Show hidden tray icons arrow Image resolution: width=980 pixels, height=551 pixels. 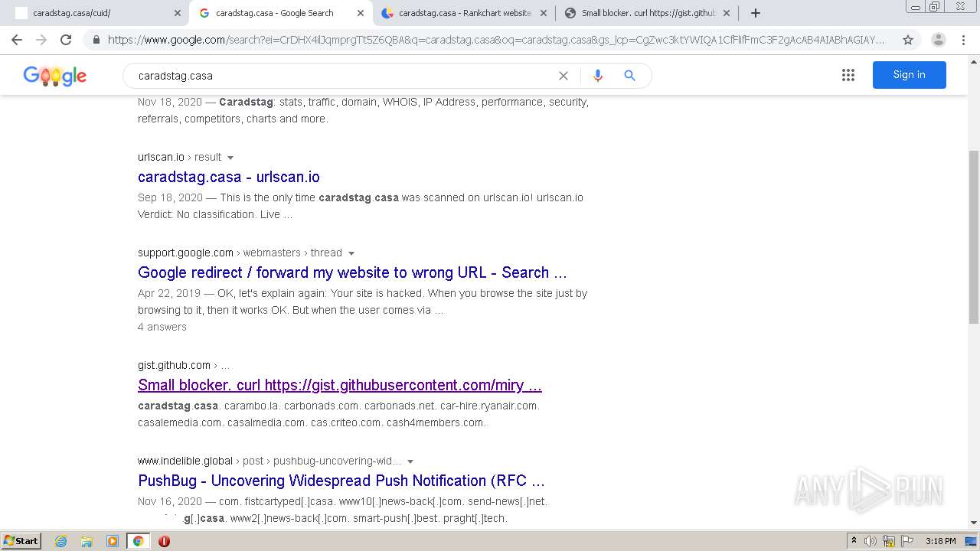point(854,541)
